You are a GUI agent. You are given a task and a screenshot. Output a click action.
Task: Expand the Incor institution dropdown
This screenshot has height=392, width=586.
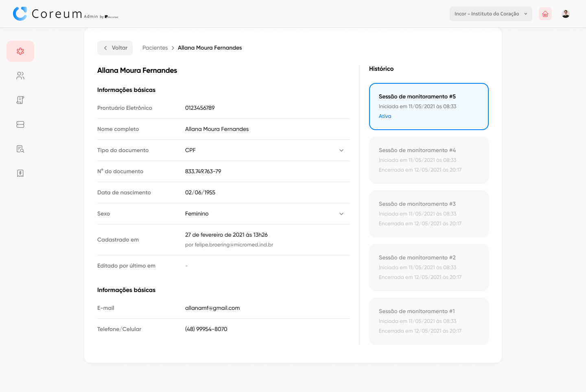(490, 14)
